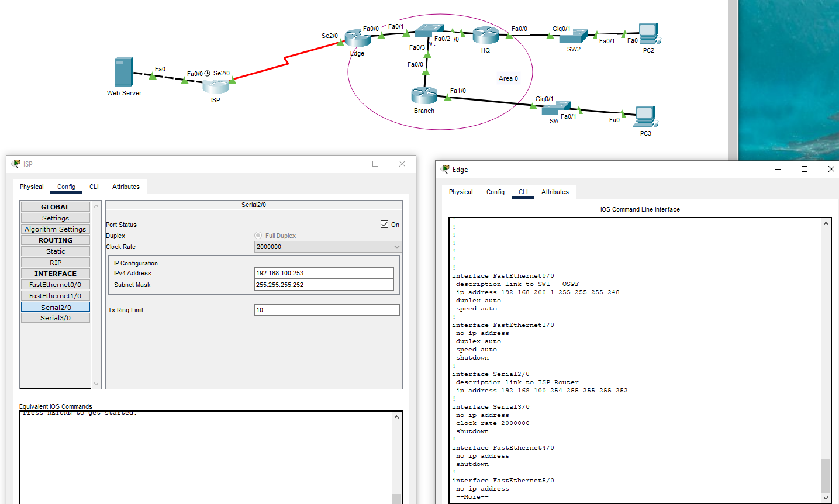The height and width of the screenshot is (504, 839).
Task: Click the Fa1/0 label near Branch router
Action: click(x=458, y=91)
